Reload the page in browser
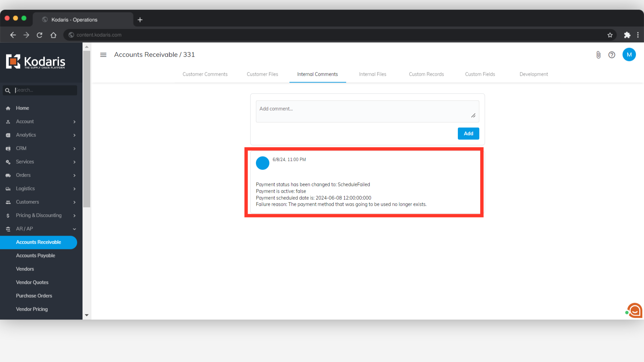 tap(40, 35)
